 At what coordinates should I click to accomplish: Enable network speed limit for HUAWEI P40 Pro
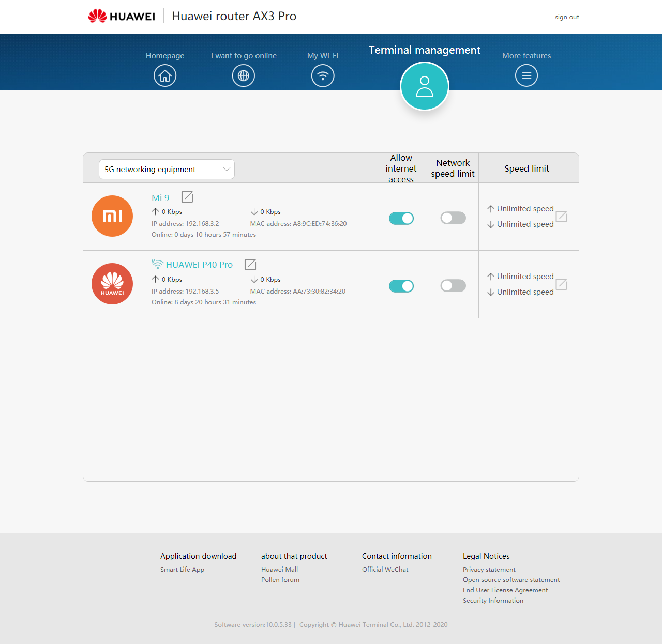point(453,285)
